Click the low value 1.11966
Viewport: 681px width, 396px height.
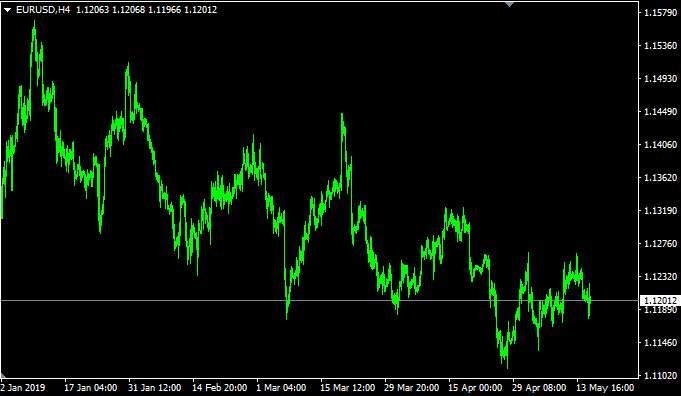click(x=165, y=10)
